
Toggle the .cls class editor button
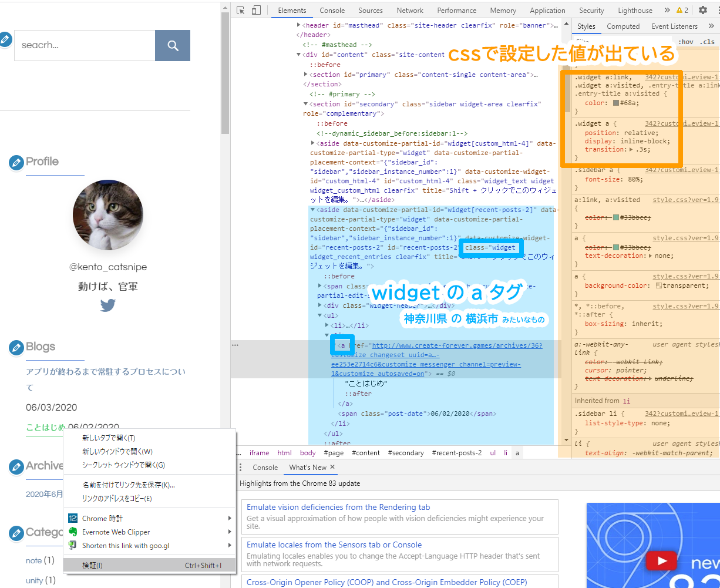point(707,42)
